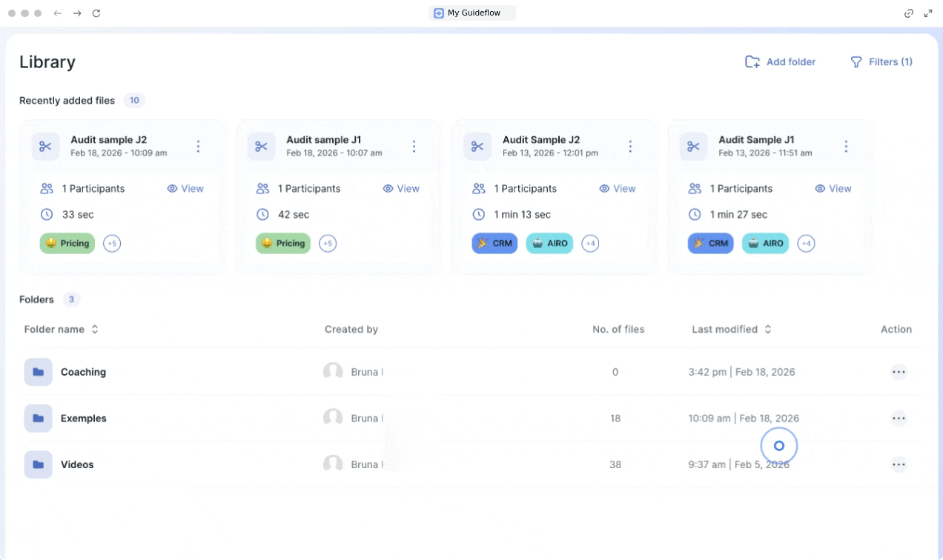View Audit Sample J1 Feb 13 file
The height and width of the screenshot is (560, 943).
[x=833, y=189]
